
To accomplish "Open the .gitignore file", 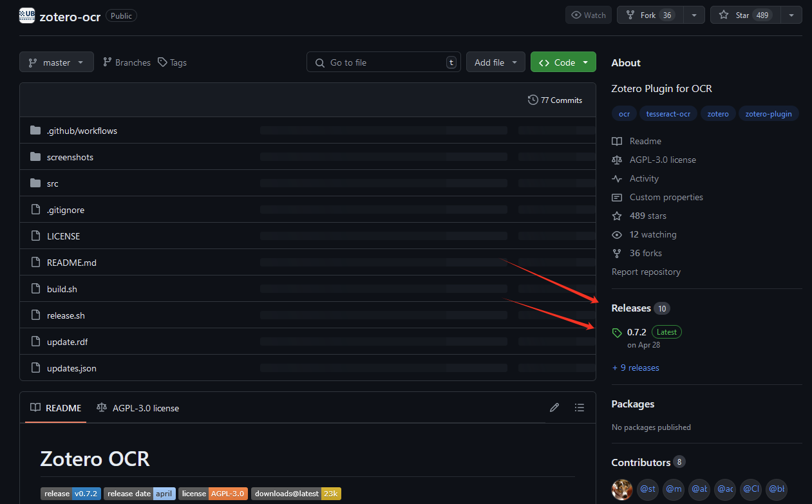I will [x=66, y=210].
